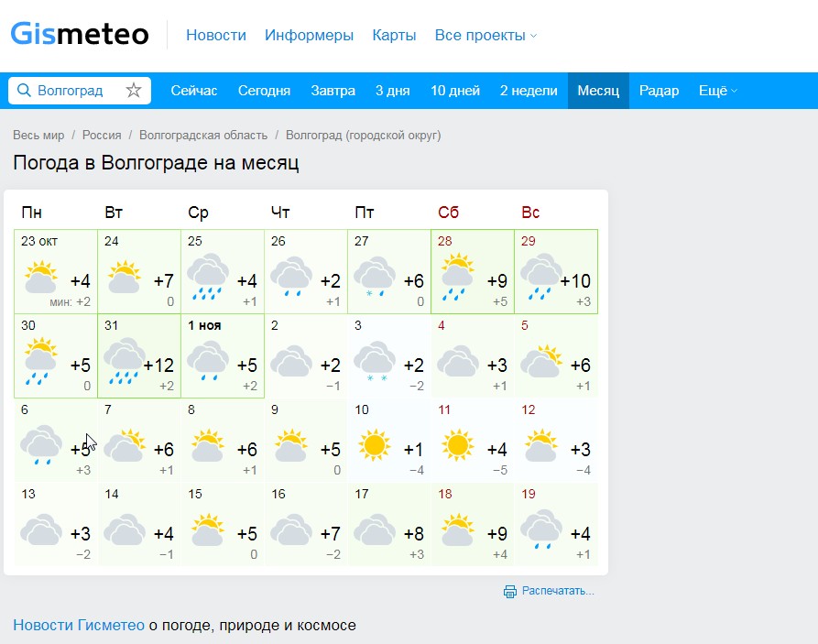Click the −5 minimum on November 11
The width and height of the screenshot is (818, 644).
coord(500,470)
